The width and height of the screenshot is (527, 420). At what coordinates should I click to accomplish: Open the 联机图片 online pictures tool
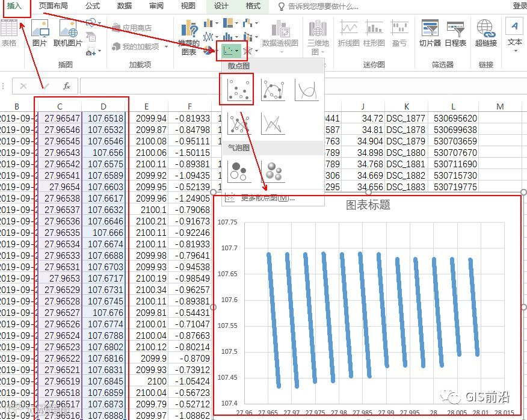(68, 32)
